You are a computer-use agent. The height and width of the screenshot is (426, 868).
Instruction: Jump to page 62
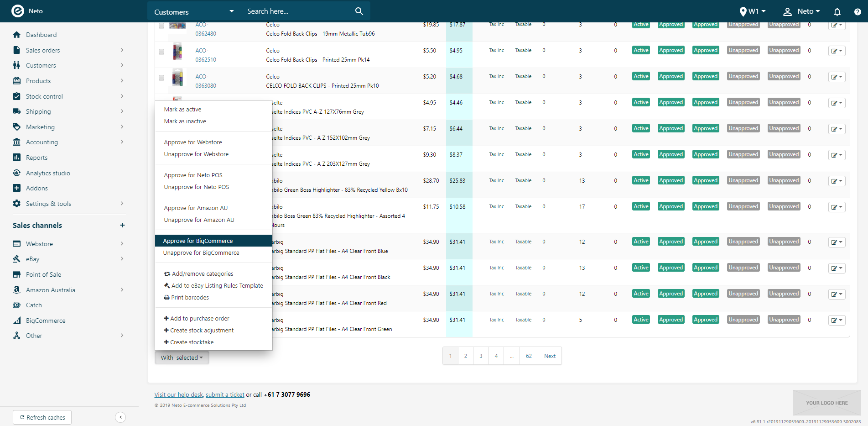click(529, 356)
